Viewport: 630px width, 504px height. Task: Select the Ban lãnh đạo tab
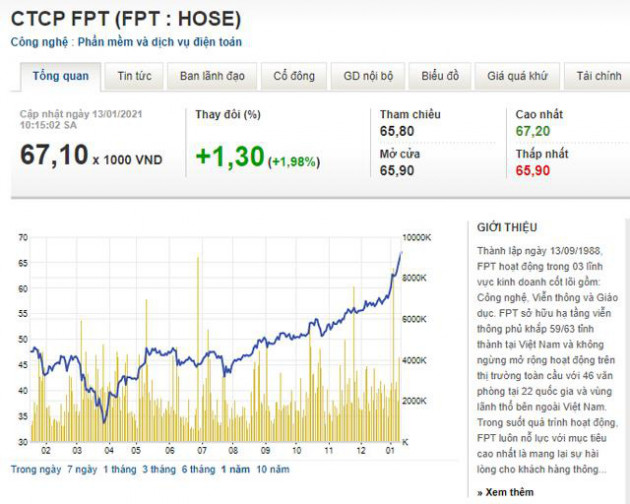click(x=212, y=76)
